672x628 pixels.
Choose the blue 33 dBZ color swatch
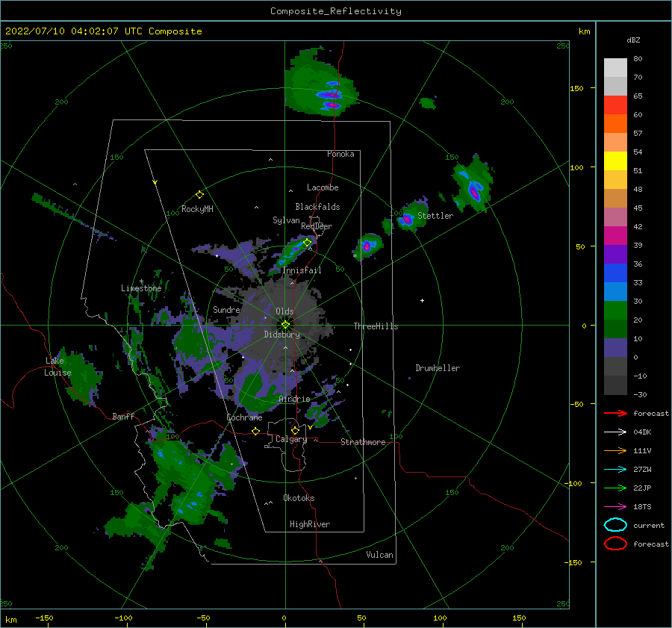point(615,273)
